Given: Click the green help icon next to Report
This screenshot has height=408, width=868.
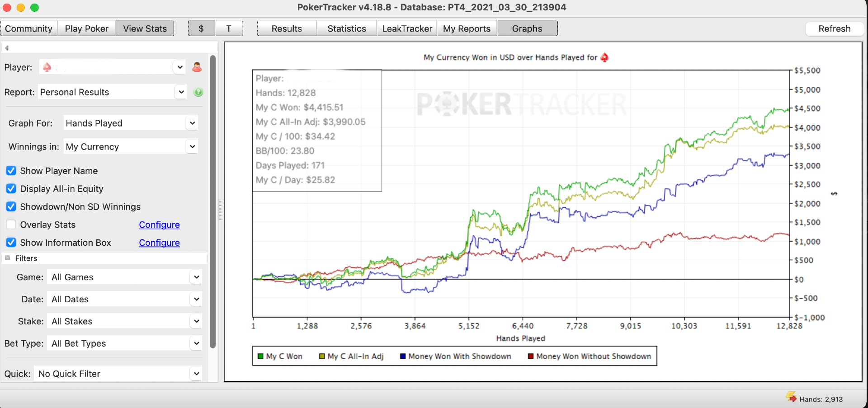Looking at the screenshot, I should [x=198, y=92].
